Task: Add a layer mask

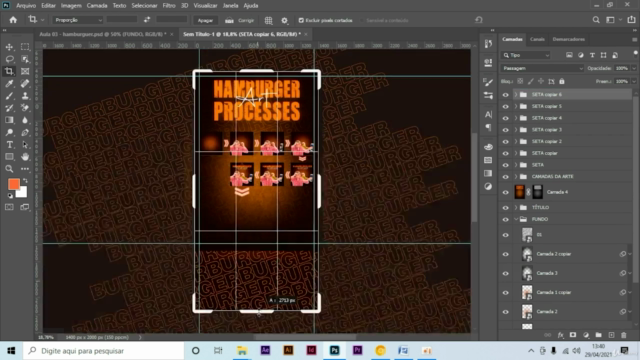Action: pyautogui.click(x=573, y=335)
